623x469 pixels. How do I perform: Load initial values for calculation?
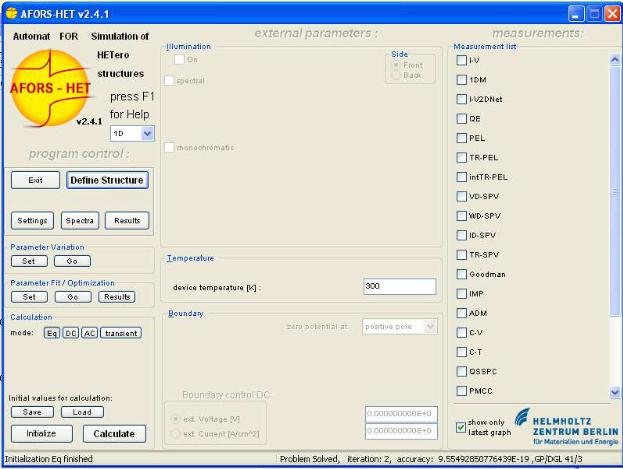tap(82, 412)
